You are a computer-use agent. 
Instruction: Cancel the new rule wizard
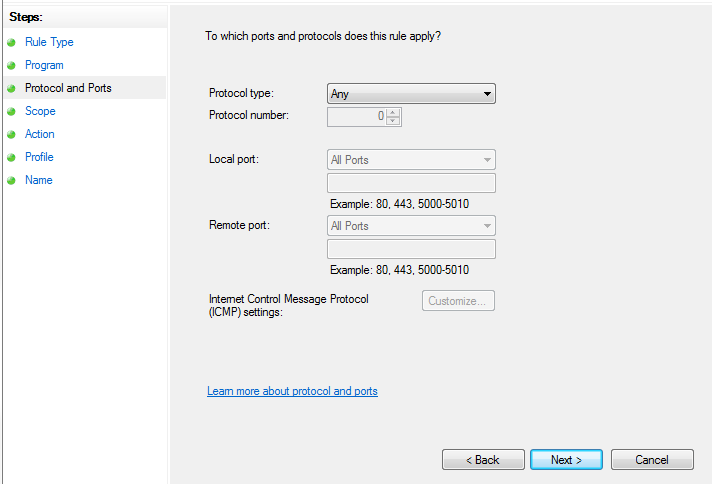652,460
